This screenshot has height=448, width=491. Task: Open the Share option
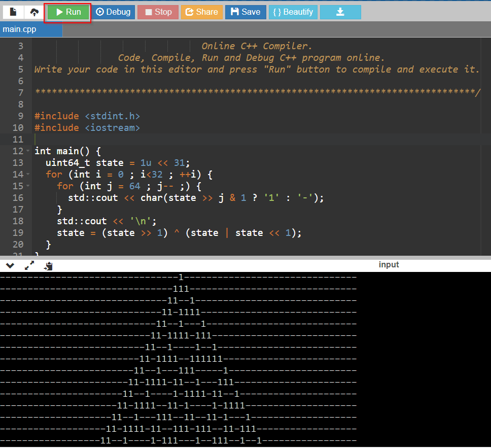[x=201, y=12]
